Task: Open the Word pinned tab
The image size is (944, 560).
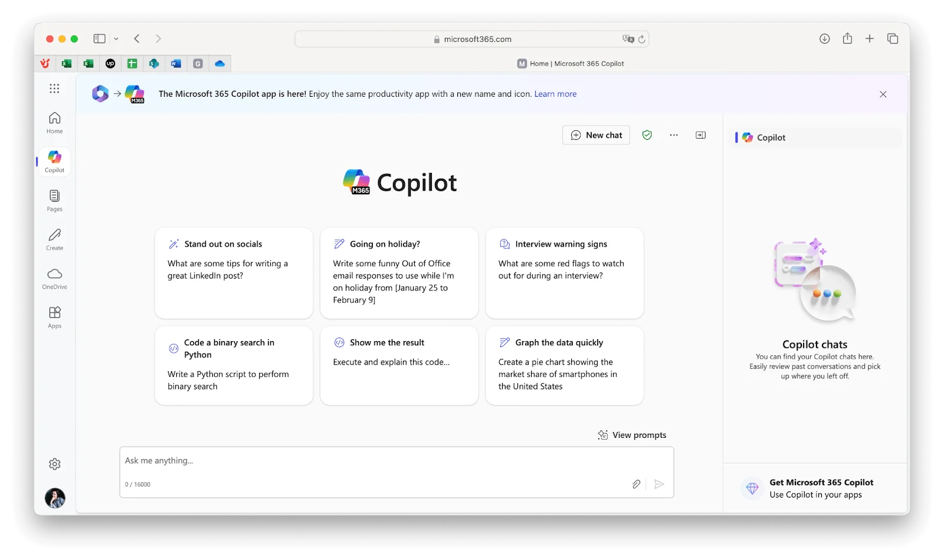Action: pyautogui.click(x=176, y=64)
